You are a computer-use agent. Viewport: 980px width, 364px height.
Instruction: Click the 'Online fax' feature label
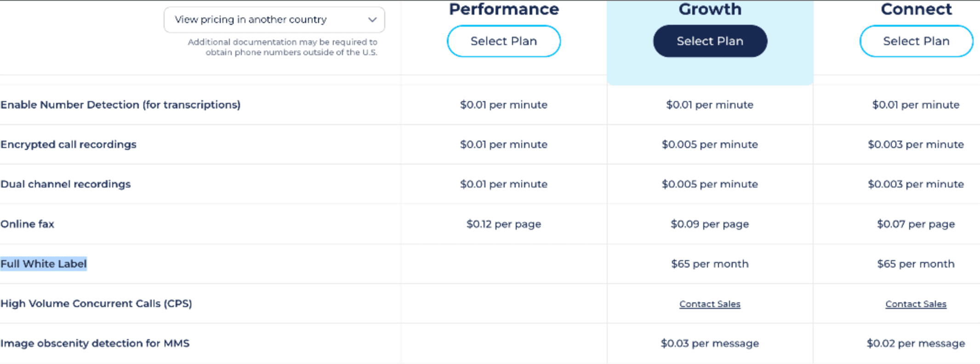(28, 224)
